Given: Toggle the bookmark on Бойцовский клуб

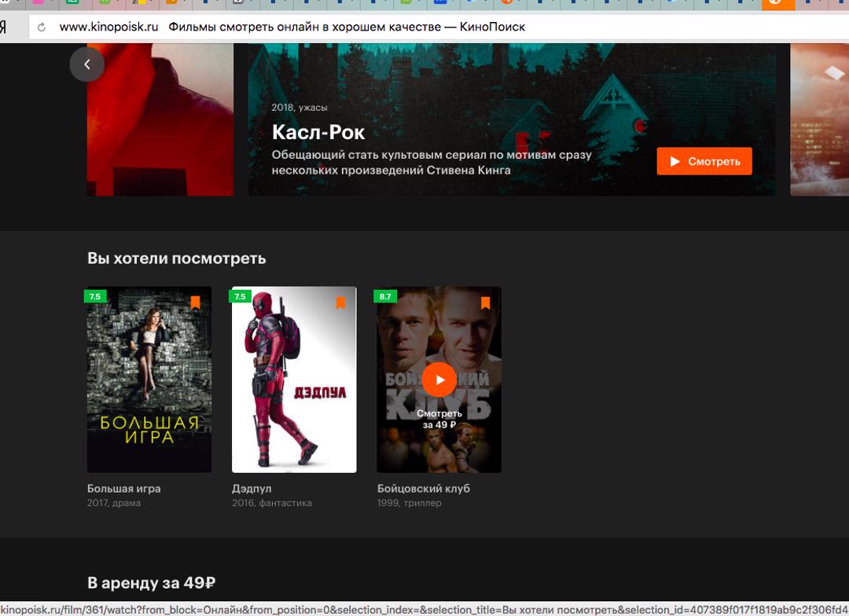Looking at the screenshot, I should (485, 302).
